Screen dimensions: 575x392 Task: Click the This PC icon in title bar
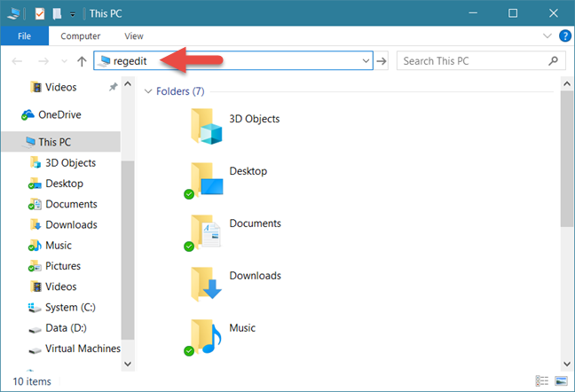13,13
